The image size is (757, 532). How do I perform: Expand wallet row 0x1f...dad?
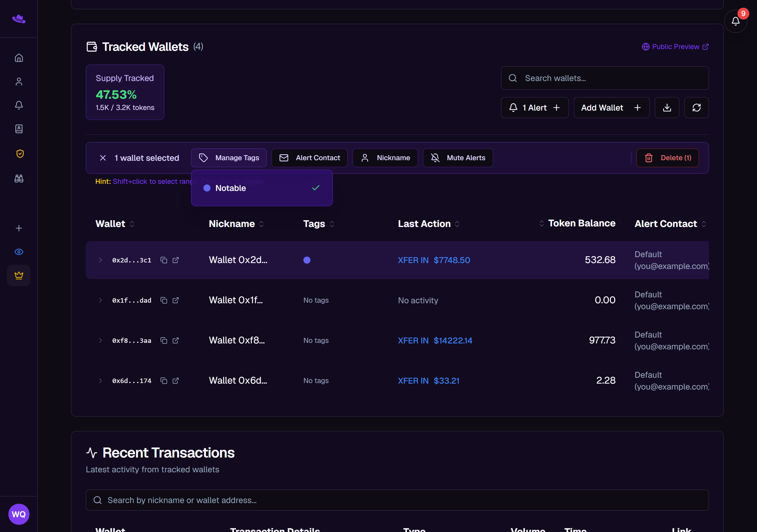(100, 300)
